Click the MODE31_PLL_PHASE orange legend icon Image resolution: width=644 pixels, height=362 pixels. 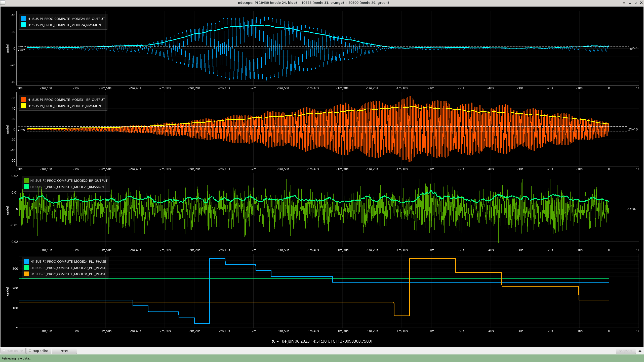[26, 274]
